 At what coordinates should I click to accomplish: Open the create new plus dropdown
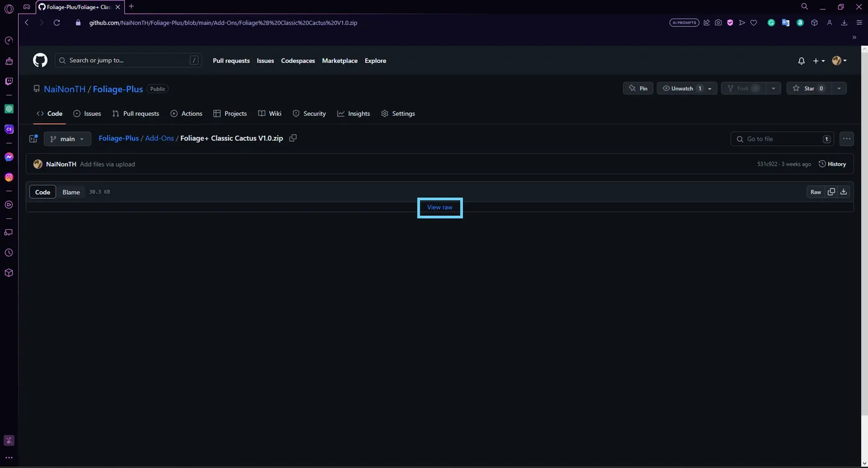tap(819, 61)
